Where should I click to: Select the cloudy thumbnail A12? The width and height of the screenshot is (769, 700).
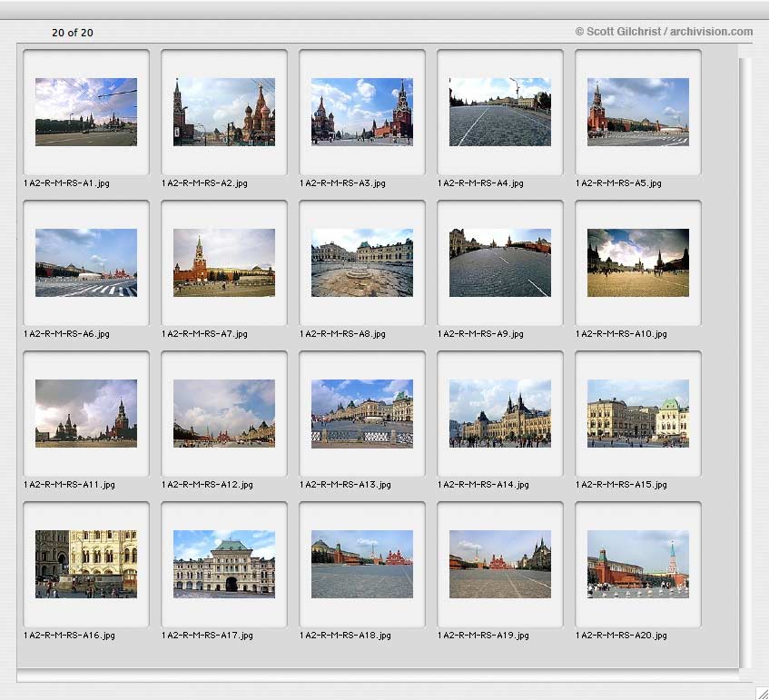pos(224,413)
